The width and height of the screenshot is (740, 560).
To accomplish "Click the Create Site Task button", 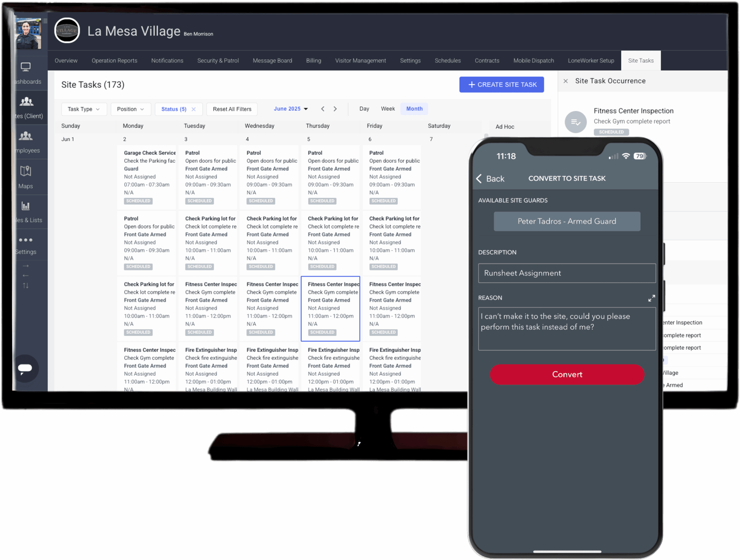I will 502,85.
